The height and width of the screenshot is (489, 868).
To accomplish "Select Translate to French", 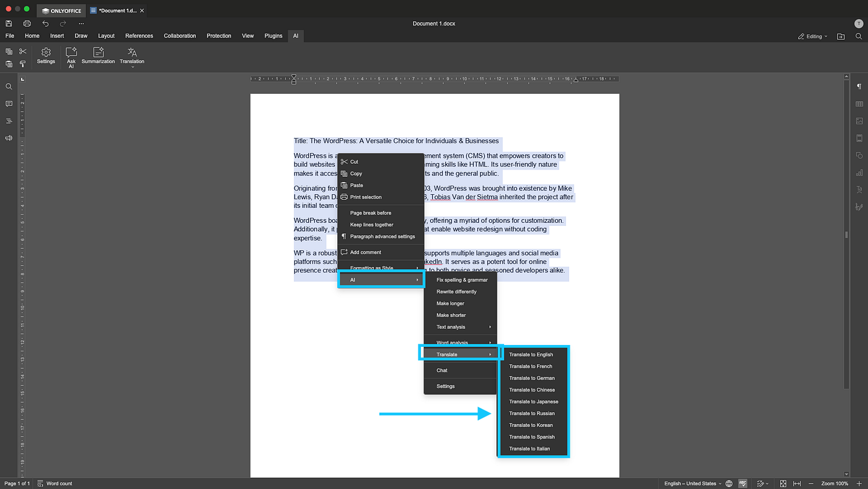I will [533, 366].
